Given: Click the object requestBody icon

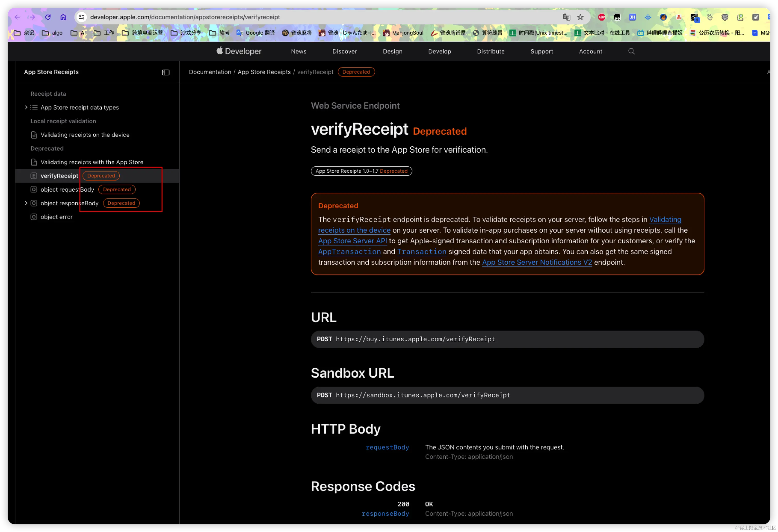Looking at the screenshot, I should tap(33, 190).
